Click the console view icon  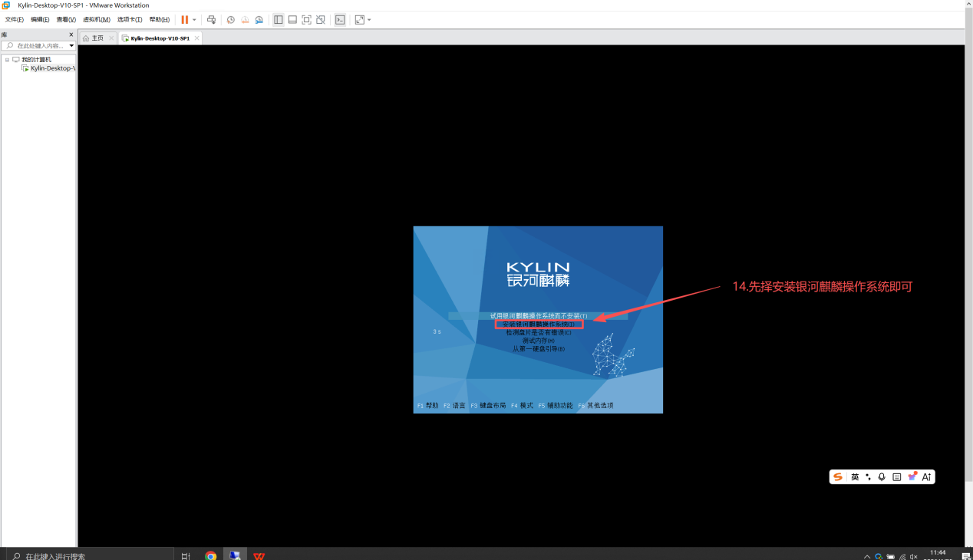click(340, 20)
